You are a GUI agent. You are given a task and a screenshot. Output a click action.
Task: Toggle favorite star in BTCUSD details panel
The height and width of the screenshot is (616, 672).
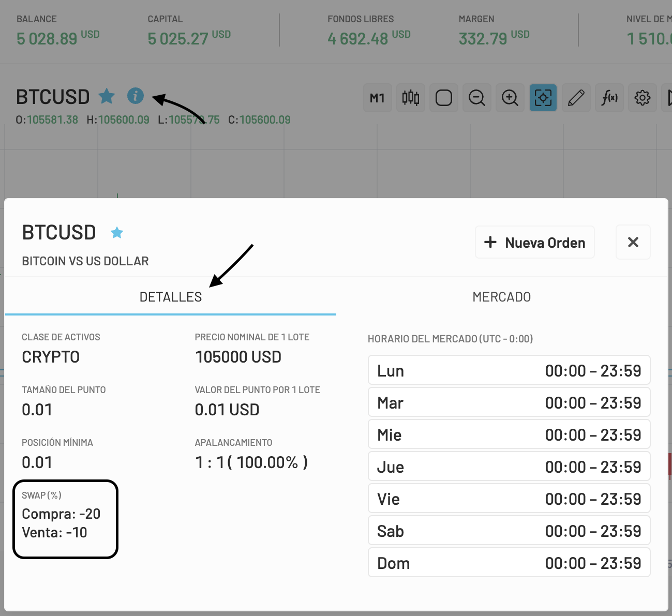117,233
